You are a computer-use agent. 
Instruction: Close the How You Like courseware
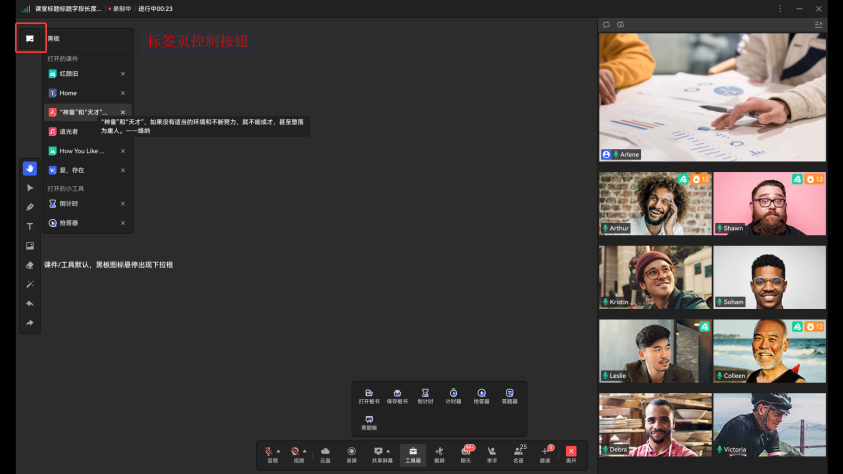pos(123,151)
